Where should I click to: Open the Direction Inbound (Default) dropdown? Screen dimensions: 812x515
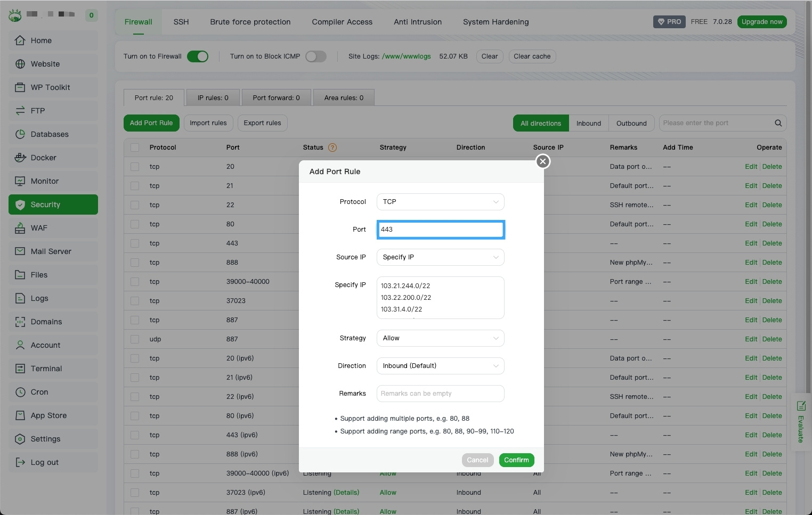point(440,366)
